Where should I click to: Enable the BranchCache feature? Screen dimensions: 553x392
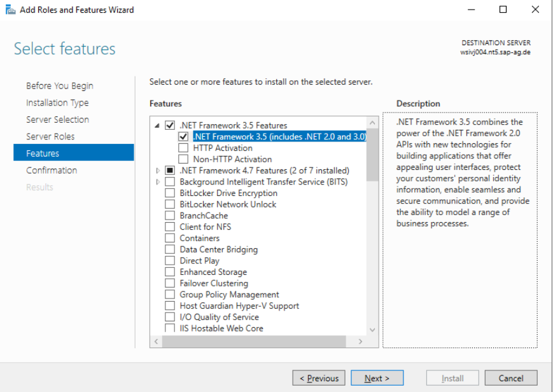(x=169, y=215)
